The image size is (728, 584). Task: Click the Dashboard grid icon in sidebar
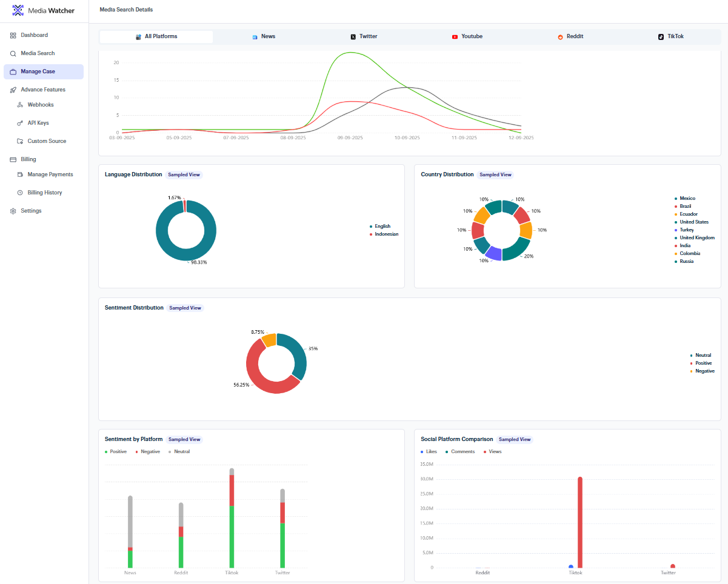point(13,35)
